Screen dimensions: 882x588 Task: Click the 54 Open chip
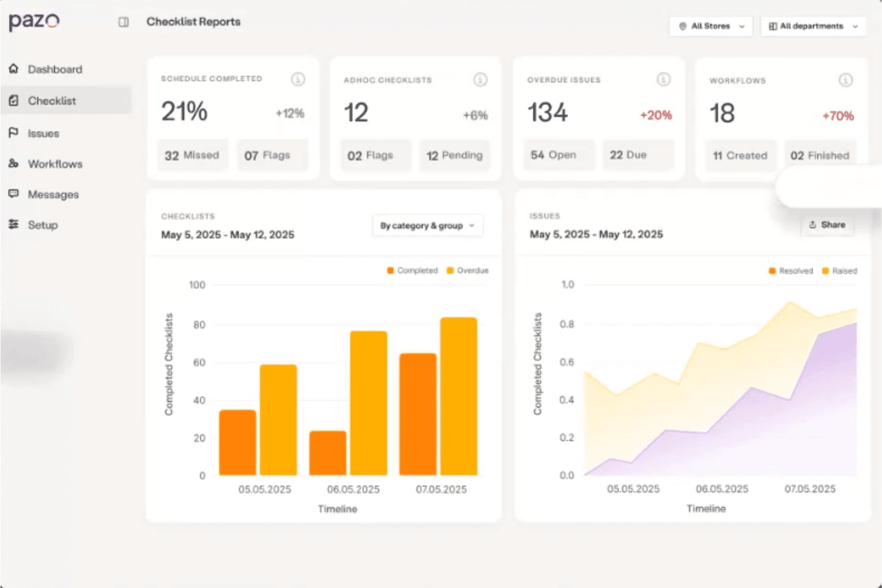[x=558, y=155]
